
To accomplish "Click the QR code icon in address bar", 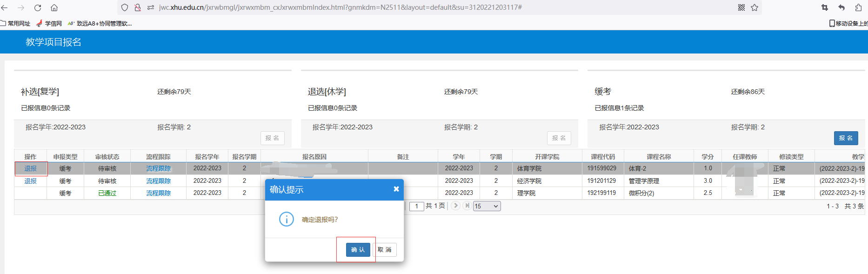I will pos(741,7).
